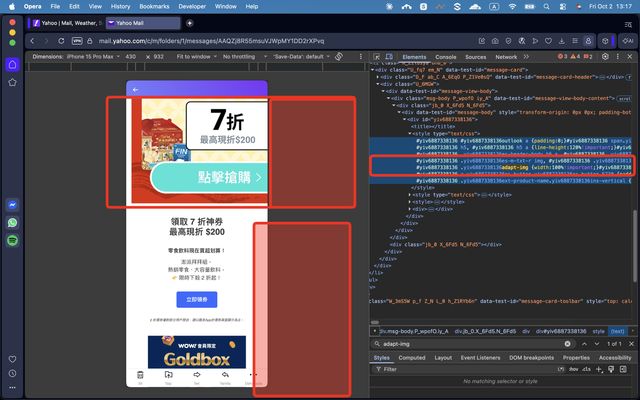
Task: Click the viewport width field showing 430
Action: pyautogui.click(x=131, y=56)
